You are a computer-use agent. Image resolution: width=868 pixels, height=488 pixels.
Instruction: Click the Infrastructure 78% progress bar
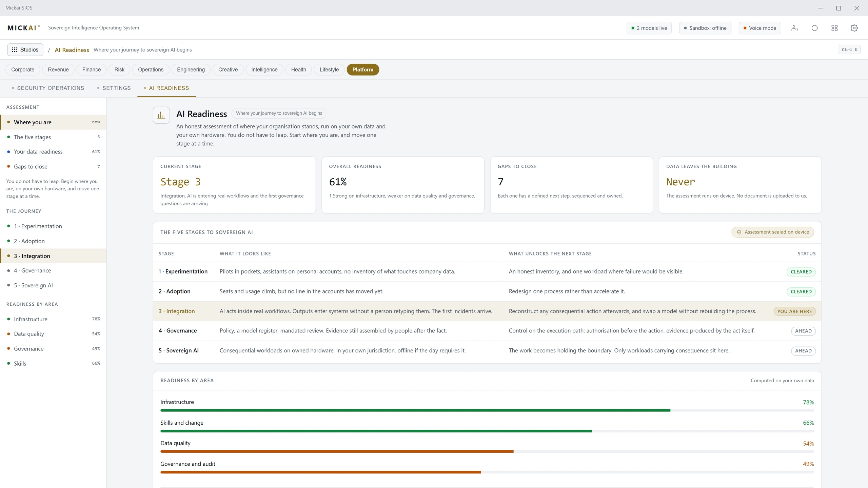point(487,410)
